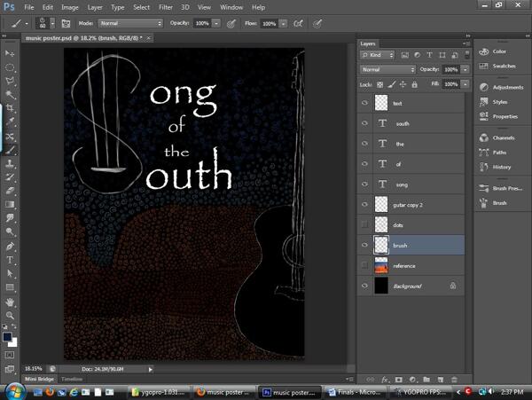Click the foreground color swatch
Screen dimensions: 532x400
(7, 337)
